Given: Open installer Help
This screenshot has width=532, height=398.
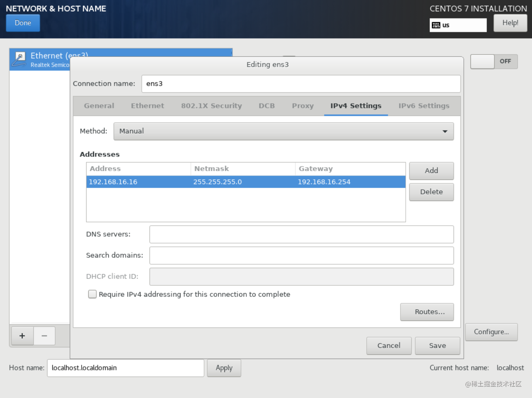Looking at the screenshot, I should point(510,23).
